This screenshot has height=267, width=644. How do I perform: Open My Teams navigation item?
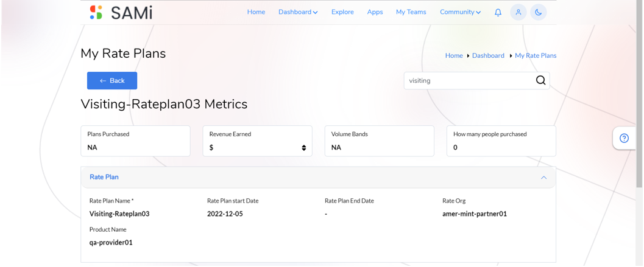point(411,12)
